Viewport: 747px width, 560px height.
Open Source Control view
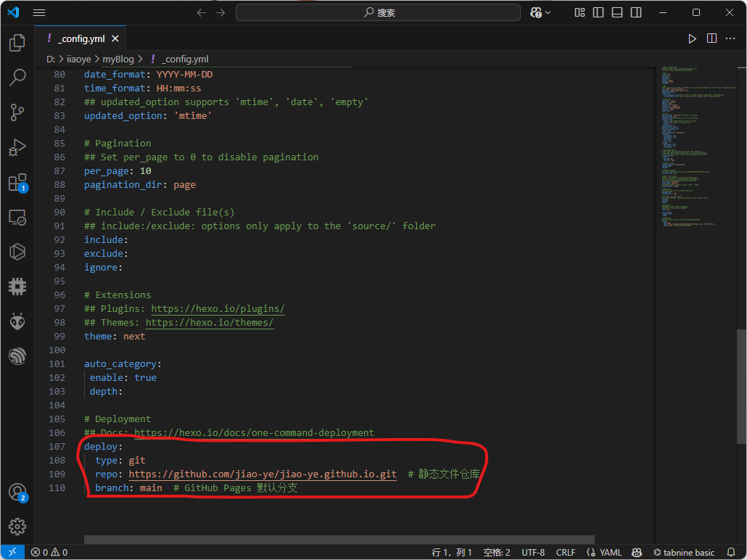pos(17,112)
